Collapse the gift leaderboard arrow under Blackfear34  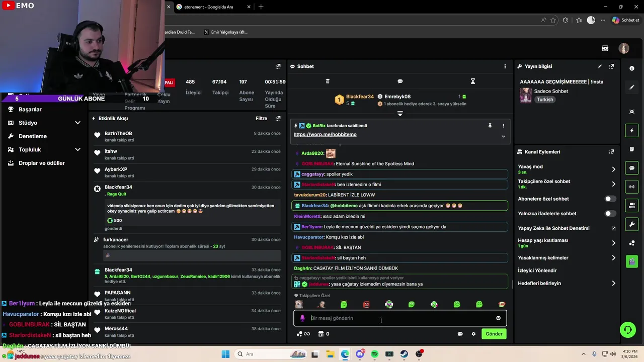pyautogui.click(x=400, y=114)
